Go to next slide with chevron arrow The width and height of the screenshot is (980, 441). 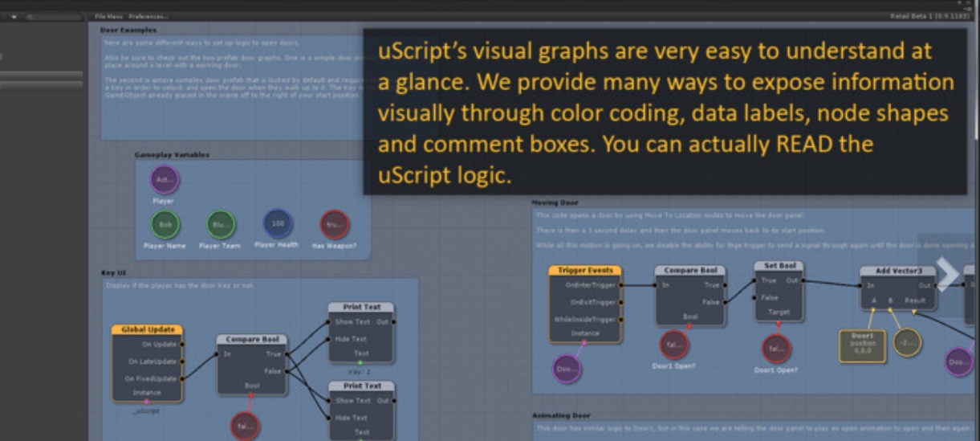click(948, 274)
